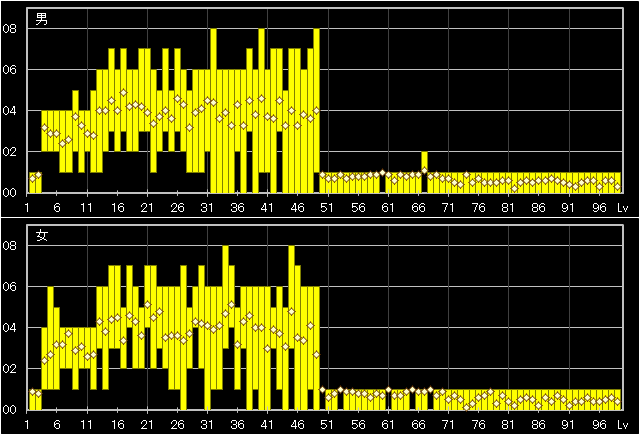This screenshot has width=640, height=435.
Task: Click x-axis label 71 under the 男 chart
Action: tap(448, 208)
